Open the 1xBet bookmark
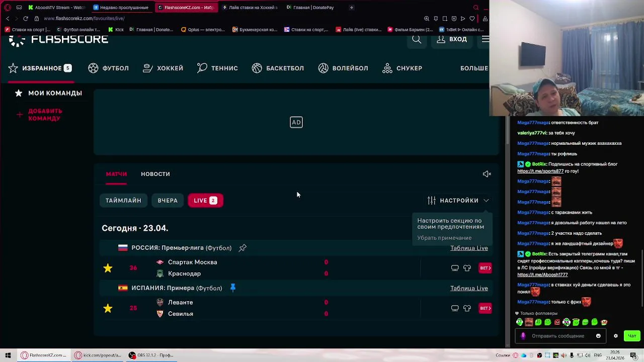Screen dimensions: 644x362 point(461,30)
